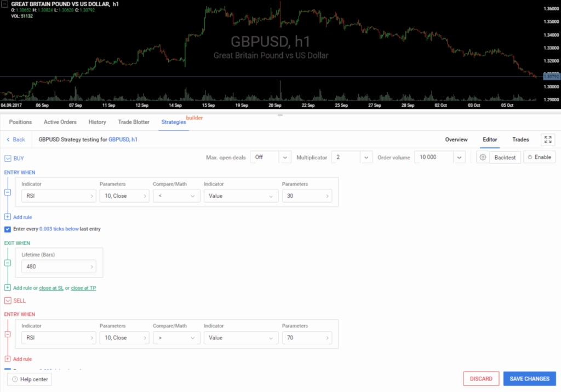Image resolution: width=561 pixels, height=392 pixels.
Task: Open the Max. open deals dropdown
Action: click(284, 157)
